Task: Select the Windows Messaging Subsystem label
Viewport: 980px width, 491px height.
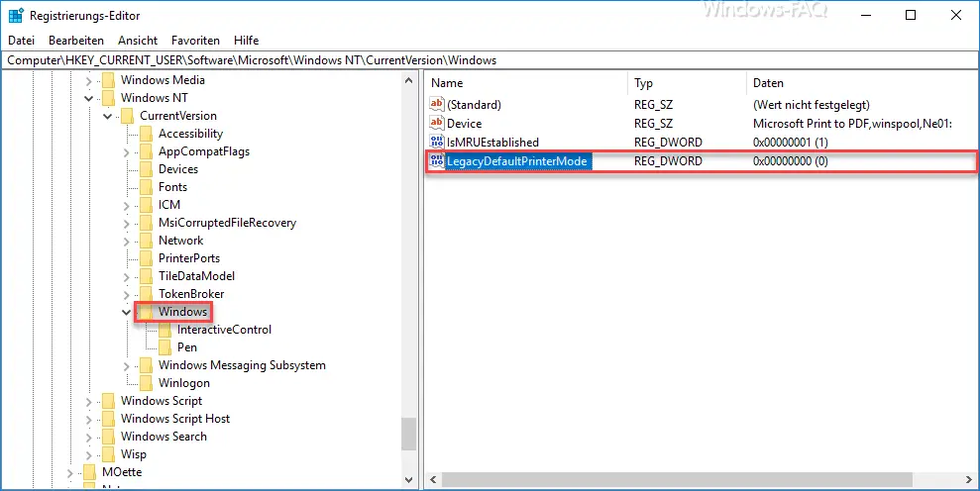Action: click(242, 365)
